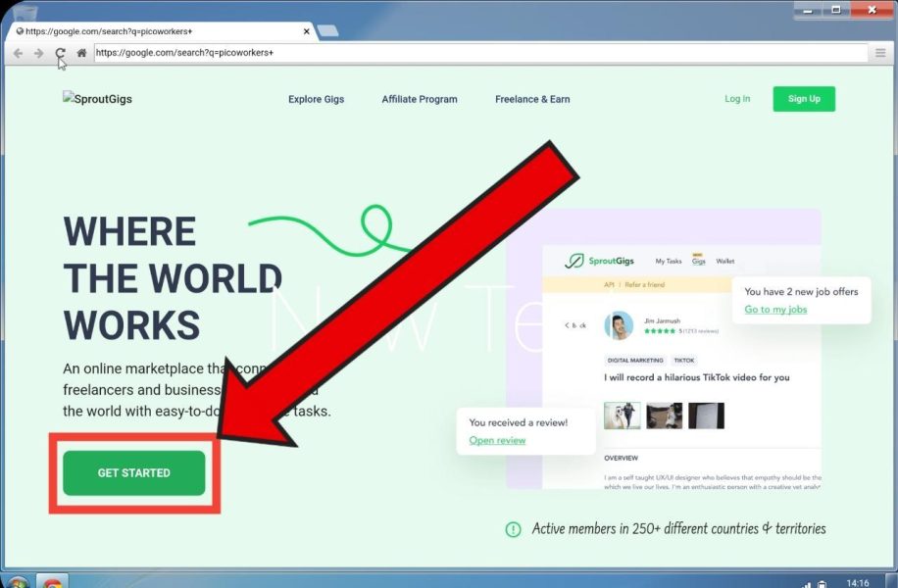The image size is (898, 588).
Task: Click the browser back arrow
Action: tap(18, 53)
